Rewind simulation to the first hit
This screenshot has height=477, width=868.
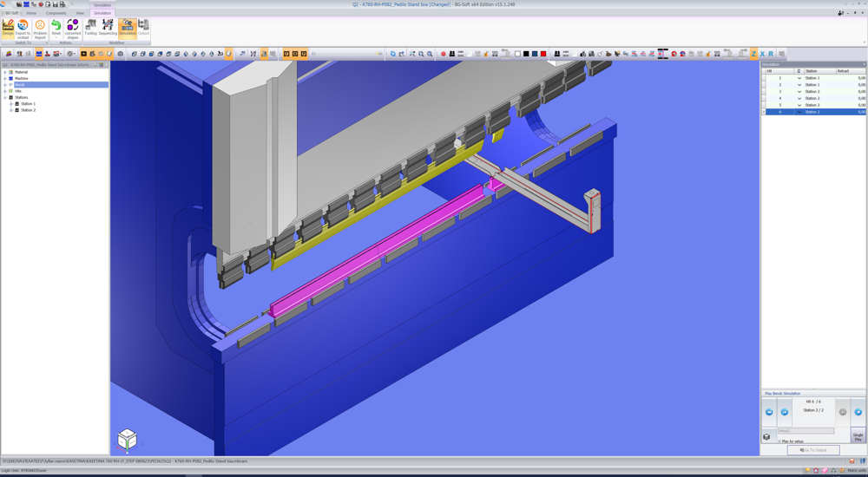(769, 412)
